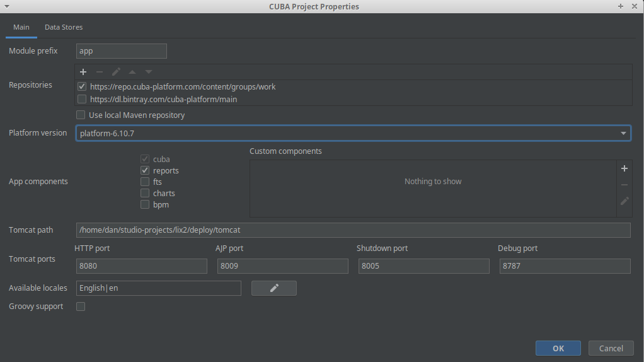Enable the charts app component
644x362 pixels.
pyautogui.click(x=144, y=193)
